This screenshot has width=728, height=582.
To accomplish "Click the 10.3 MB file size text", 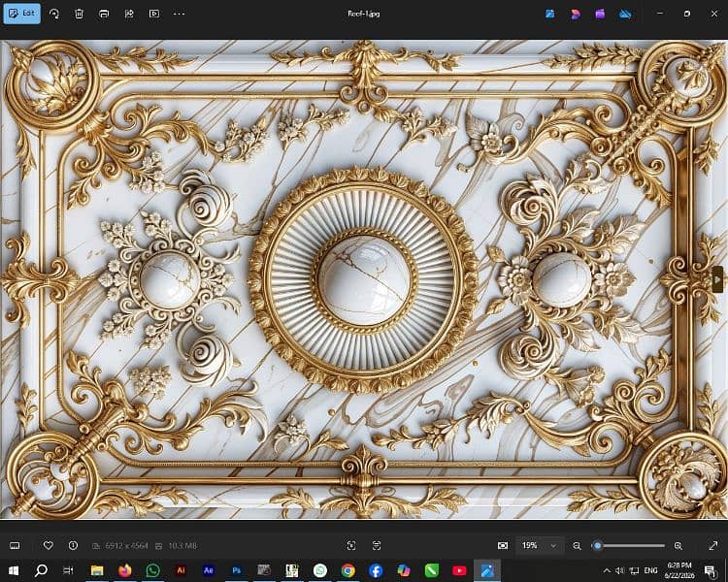I will (182, 546).
